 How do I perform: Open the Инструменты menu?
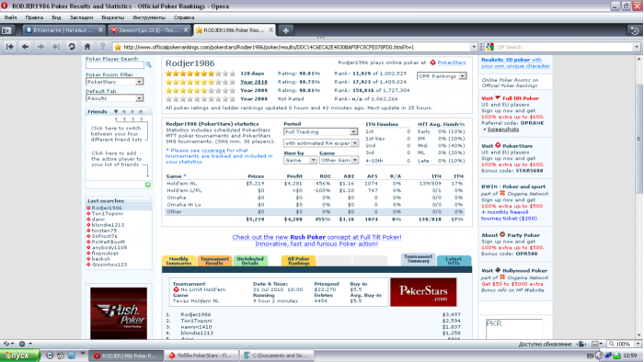[149, 17]
